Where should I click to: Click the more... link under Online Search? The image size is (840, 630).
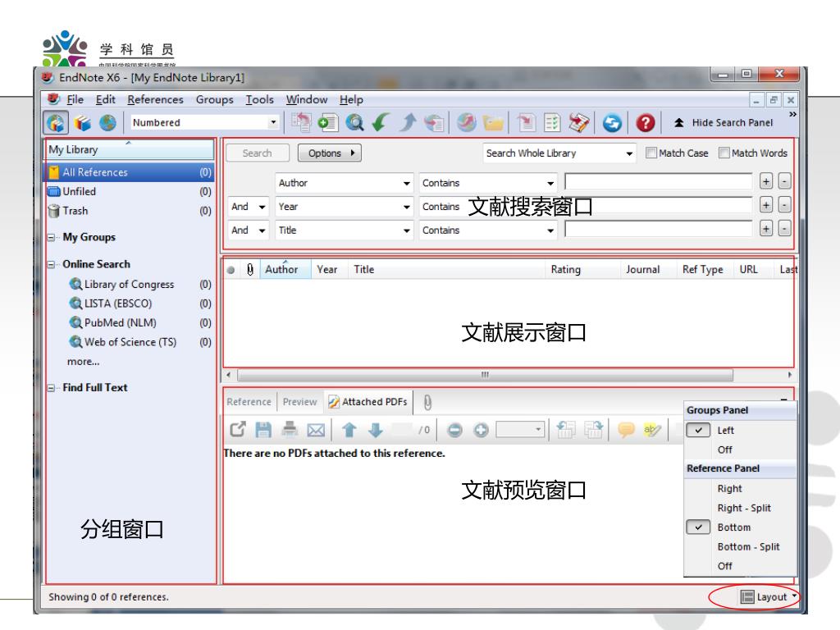pyautogui.click(x=83, y=362)
